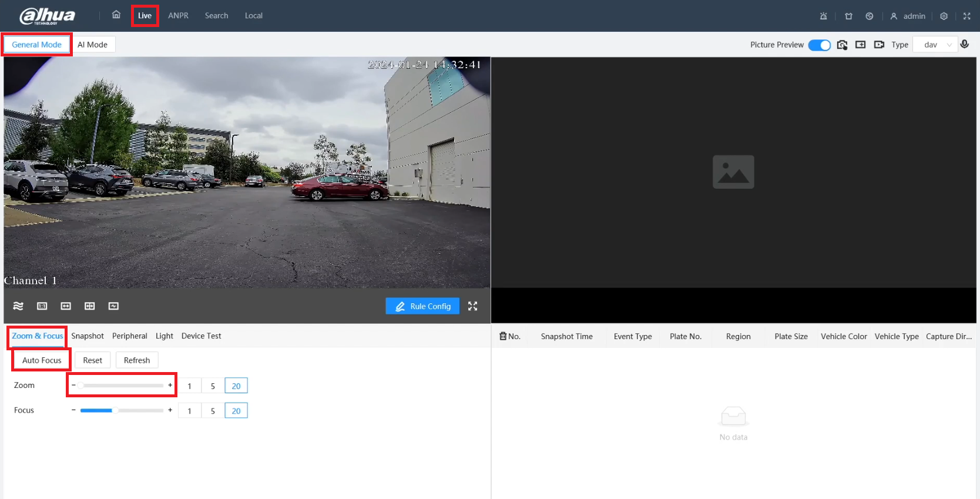The width and height of the screenshot is (980, 499).
Task: Click the globe language icon
Action: point(870,16)
